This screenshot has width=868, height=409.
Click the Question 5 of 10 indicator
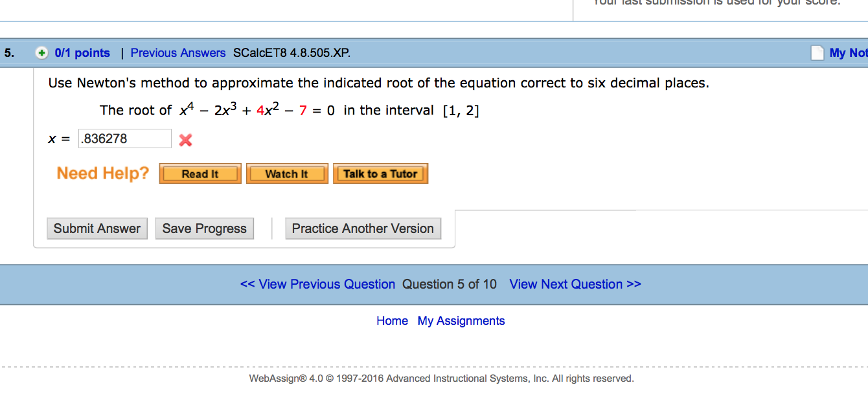pyautogui.click(x=450, y=284)
